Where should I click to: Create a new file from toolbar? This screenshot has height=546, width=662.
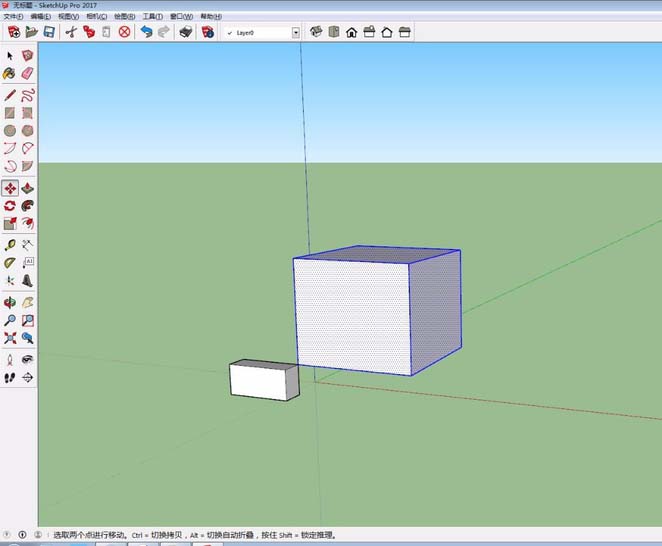point(14,32)
